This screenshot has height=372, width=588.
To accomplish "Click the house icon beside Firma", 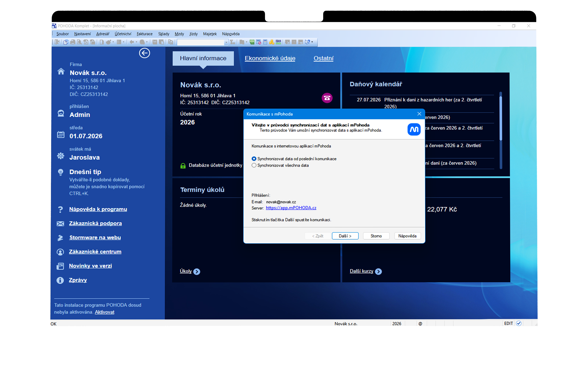I will [x=61, y=71].
